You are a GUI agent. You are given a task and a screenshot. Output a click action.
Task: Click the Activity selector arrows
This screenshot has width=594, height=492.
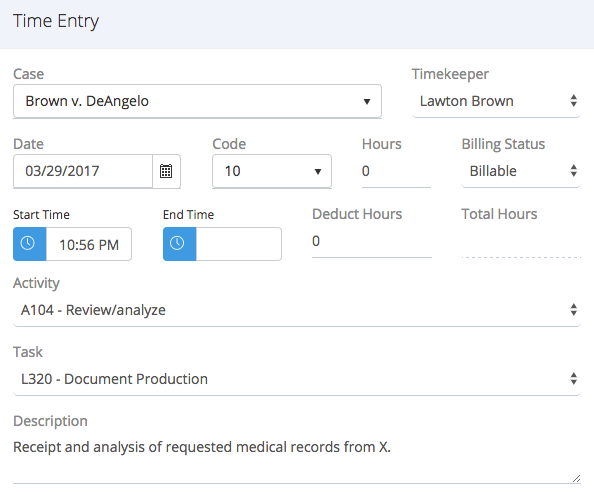click(574, 310)
